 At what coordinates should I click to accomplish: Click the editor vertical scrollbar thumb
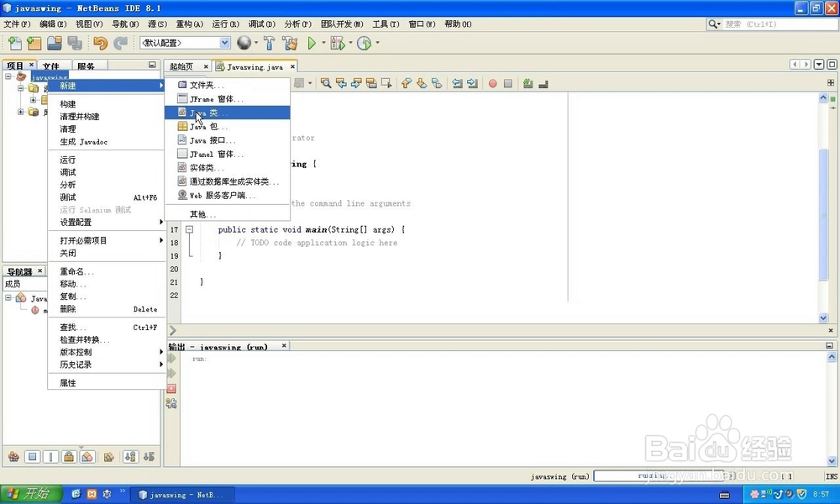coord(823,214)
